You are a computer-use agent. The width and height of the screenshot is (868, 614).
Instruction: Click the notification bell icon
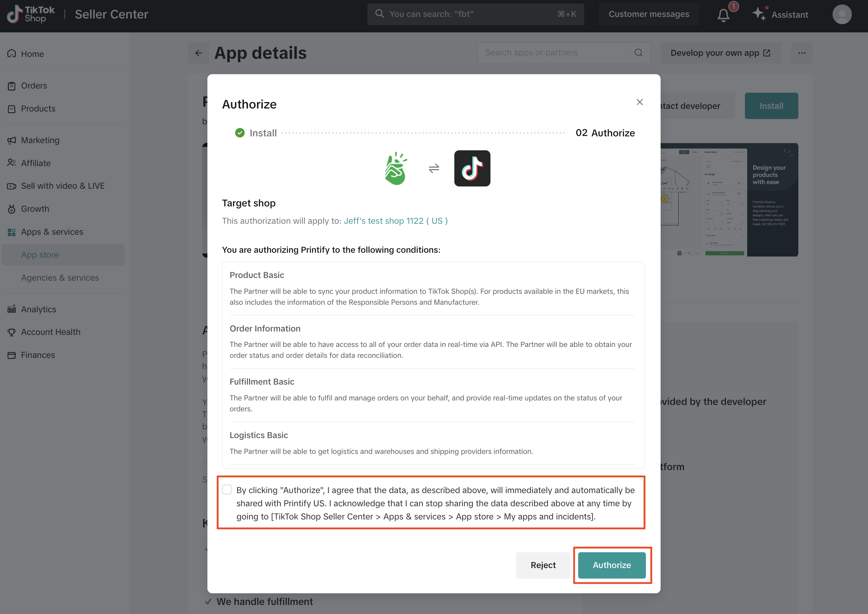click(723, 15)
